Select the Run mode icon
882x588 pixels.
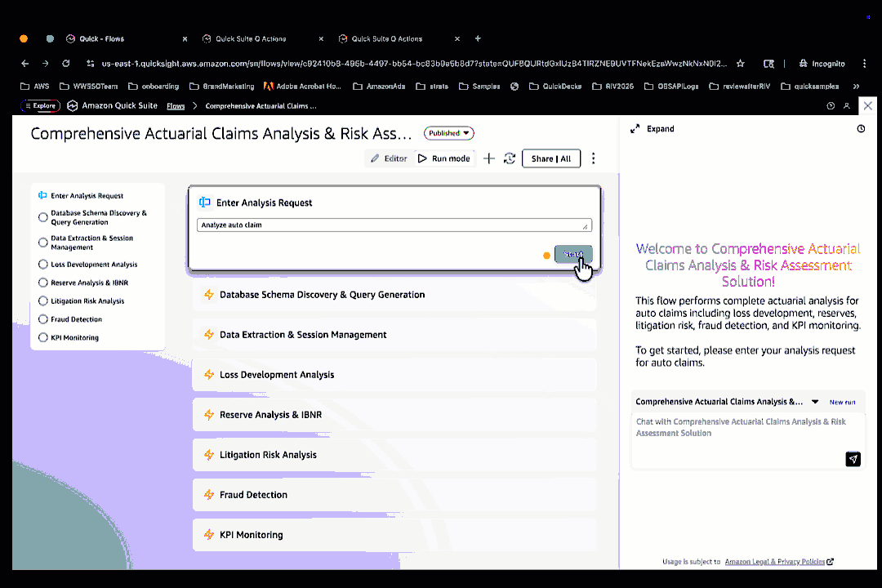[x=423, y=158]
